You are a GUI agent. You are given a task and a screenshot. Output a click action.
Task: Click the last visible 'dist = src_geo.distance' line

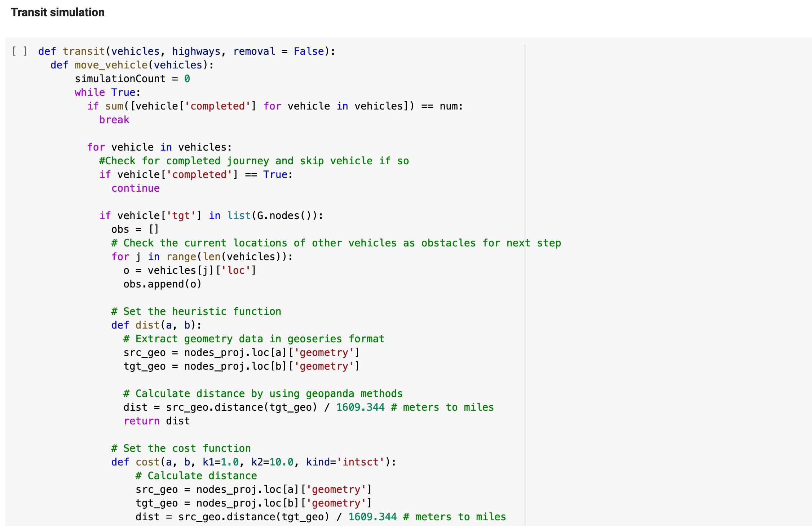tap(321, 517)
